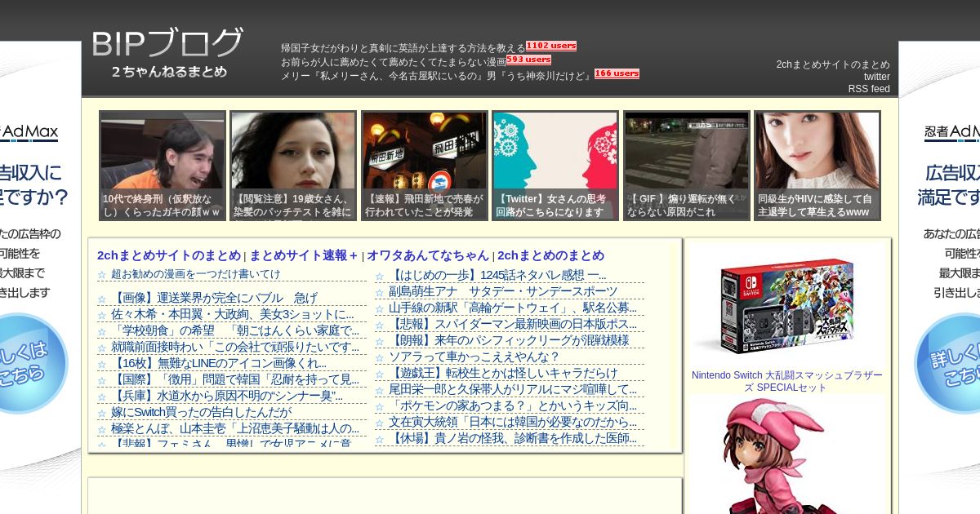Click star icon beside ソアラって車かっこええやんな？
The image size is (980, 514).
380,357
